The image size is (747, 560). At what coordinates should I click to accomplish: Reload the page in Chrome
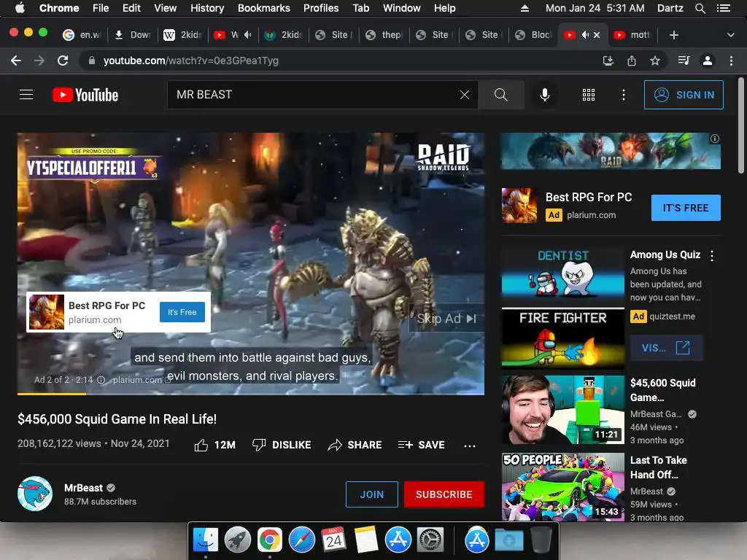coord(63,61)
